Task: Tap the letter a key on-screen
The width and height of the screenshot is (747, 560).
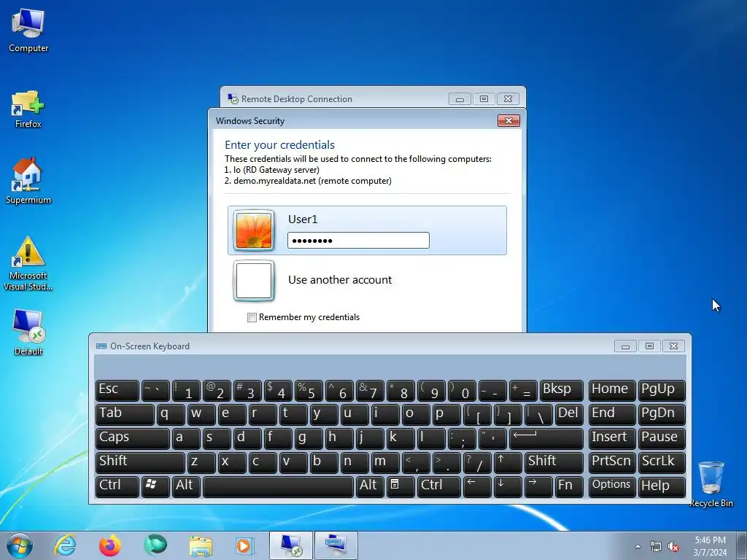Action: 186,438
